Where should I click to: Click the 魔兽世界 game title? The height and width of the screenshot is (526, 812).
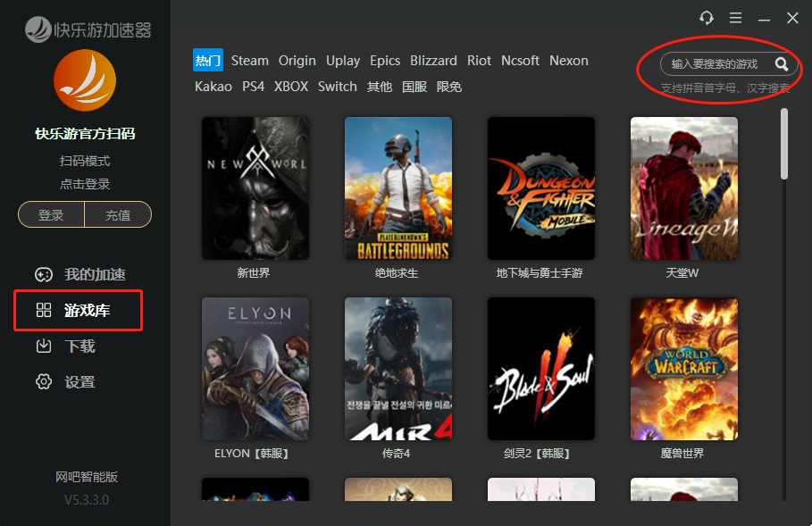click(682, 454)
